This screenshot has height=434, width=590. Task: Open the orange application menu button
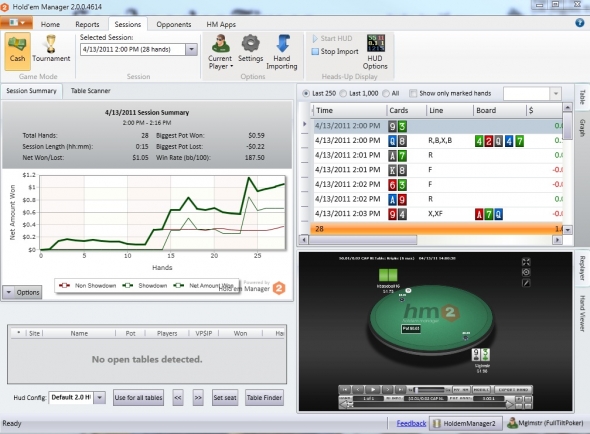(17, 23)
